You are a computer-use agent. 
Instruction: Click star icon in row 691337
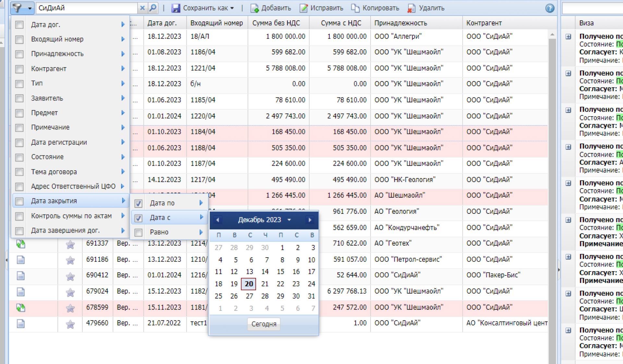[x=70, y=244]
